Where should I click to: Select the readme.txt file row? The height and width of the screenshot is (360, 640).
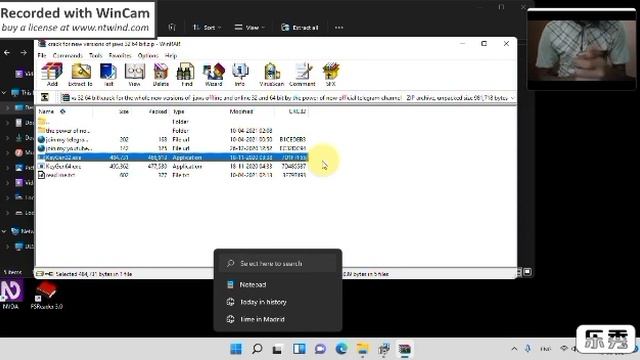(172, 175)
